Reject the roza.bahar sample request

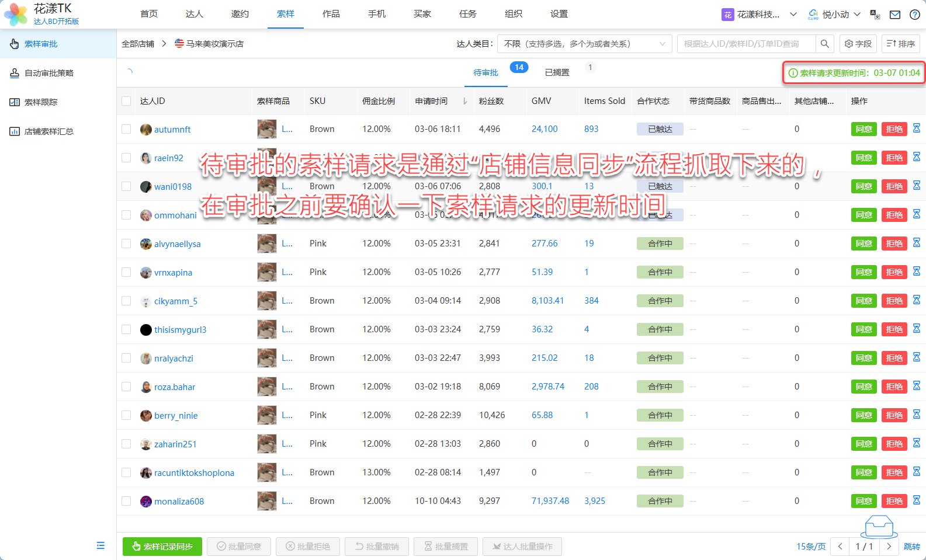click(x=894, y=387)
